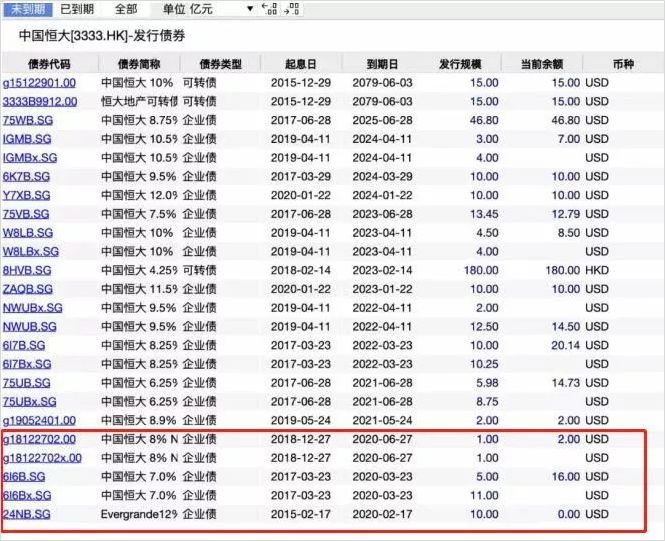Screen dimensions: 665x541
Task: Select the 2025-06-28 maturity date cell
Action: click(383, 120)
